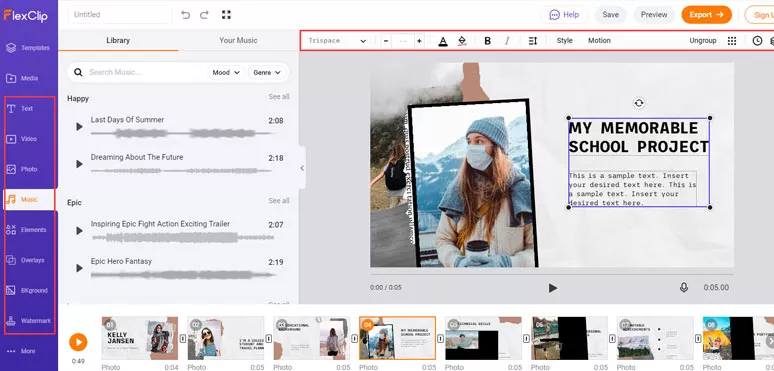The image size is (774, 371).
Task: Select storyboard scene 02 thumbnail
Action: pyautogui.click(x=226, y=338)
